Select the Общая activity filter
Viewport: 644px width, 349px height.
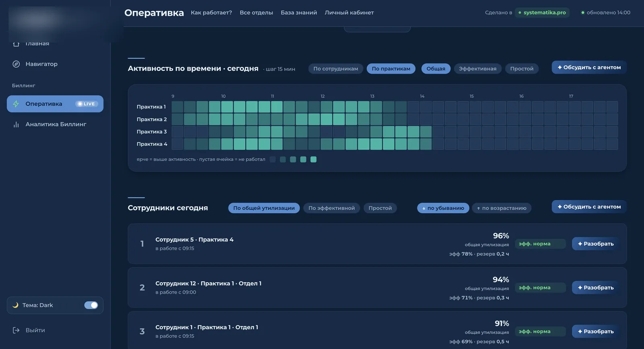pos(436,69)
